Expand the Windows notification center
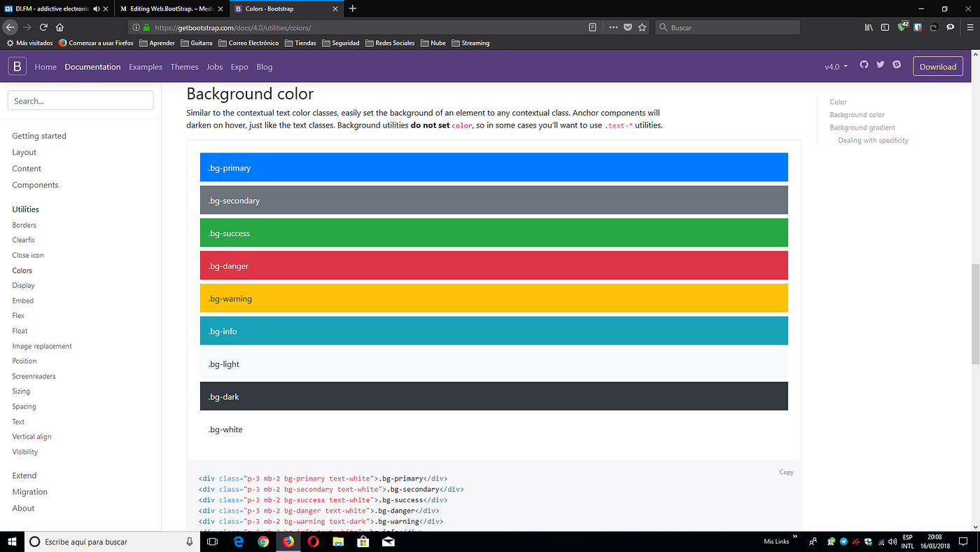The height and width of the screenshot is (552, 980). click(964, 541)
